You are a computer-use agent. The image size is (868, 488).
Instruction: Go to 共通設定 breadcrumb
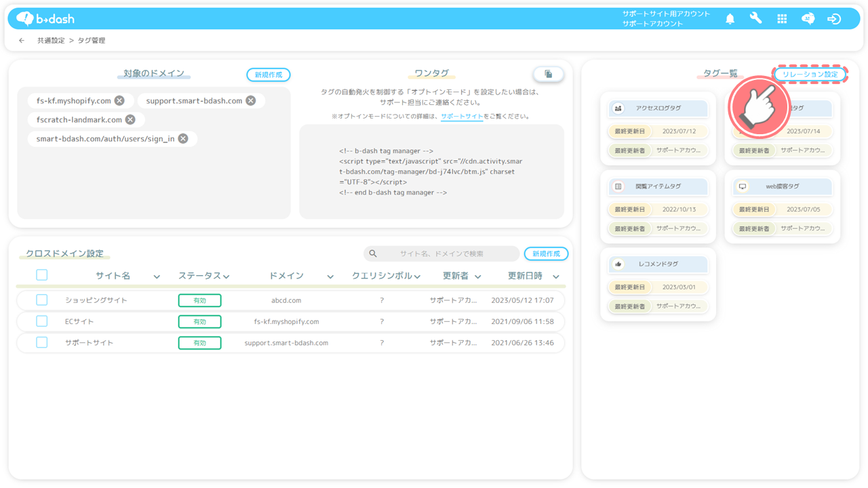pos(51,41)
